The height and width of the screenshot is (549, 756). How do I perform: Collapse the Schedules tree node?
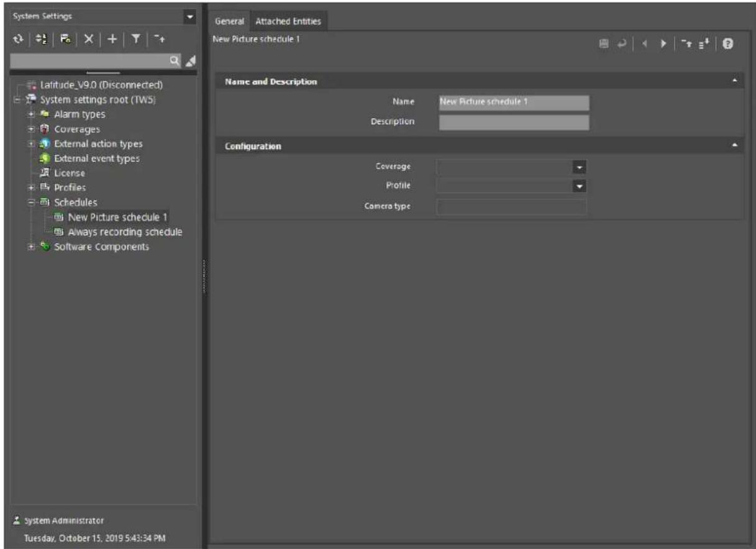coord(31,202)
